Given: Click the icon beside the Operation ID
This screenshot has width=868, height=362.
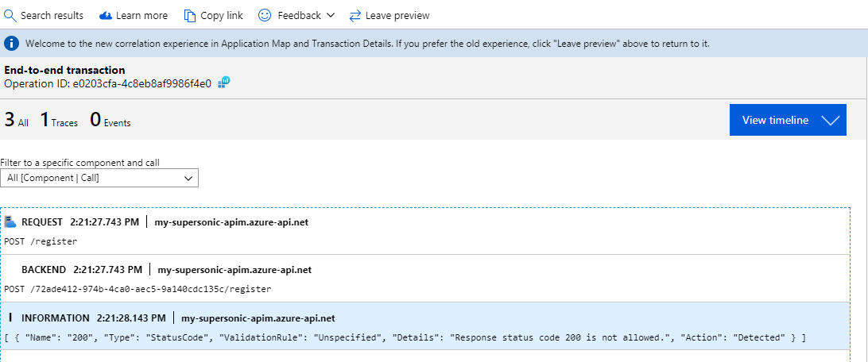Looking at the screenshot, I should (226, 83).
